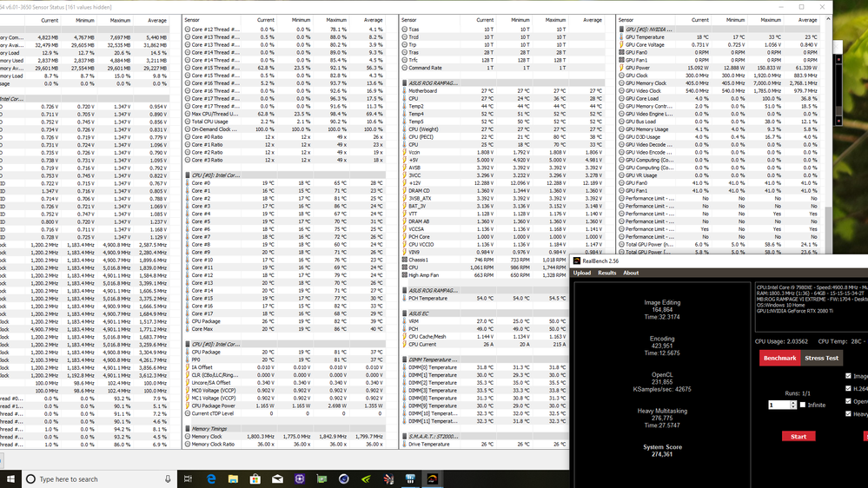Click the thermometer icon beside GPU Temperature
Viewport: 868px width, 488px height.
(621, 37)
